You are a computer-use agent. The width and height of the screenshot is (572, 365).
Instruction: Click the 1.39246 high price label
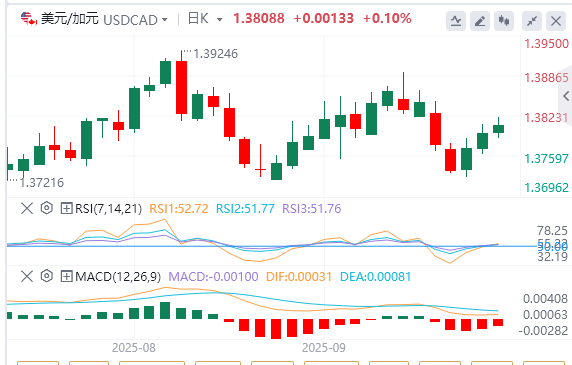coord(216,54)
